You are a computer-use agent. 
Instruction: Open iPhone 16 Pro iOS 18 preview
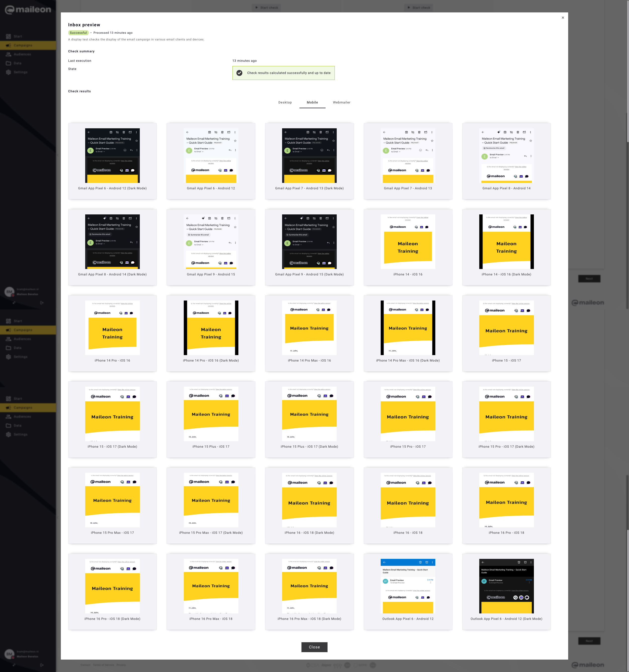tap(506, 500)
